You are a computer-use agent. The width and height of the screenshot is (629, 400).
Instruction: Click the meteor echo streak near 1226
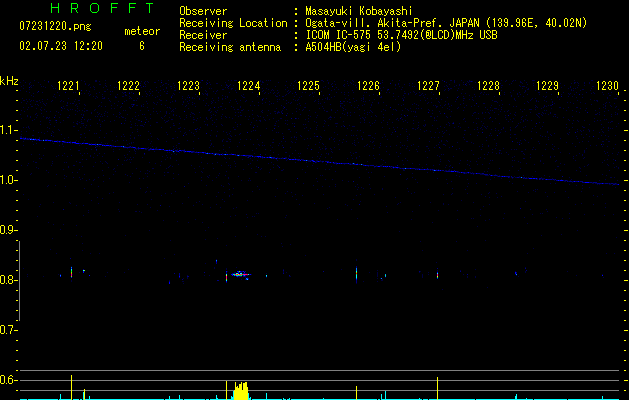click(356, 274)
